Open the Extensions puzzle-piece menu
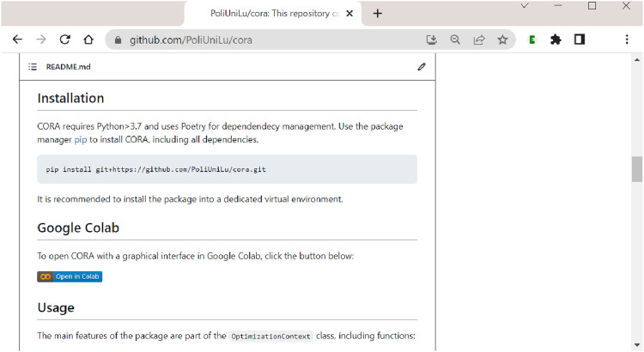The height and width of the screenshot is (352, 644). tap(556, 39)
